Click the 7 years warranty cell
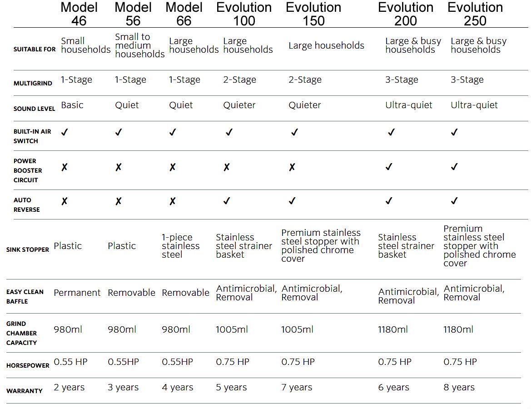 click(297, 388)
